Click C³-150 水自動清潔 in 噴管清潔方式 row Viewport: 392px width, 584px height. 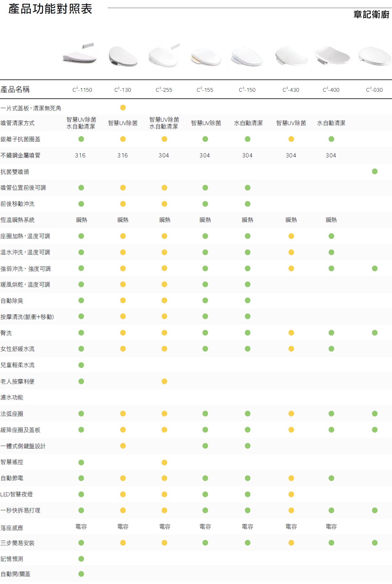[248, 123]
